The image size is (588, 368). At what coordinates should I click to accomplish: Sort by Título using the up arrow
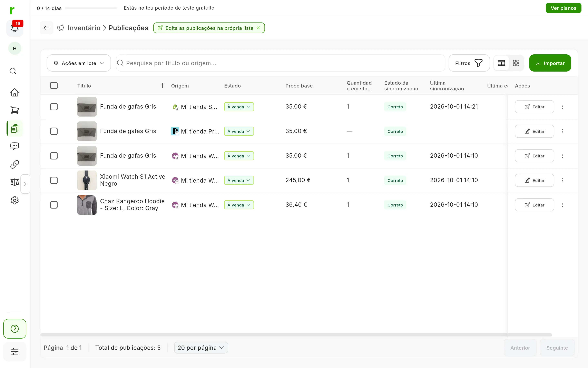(162, 85)
